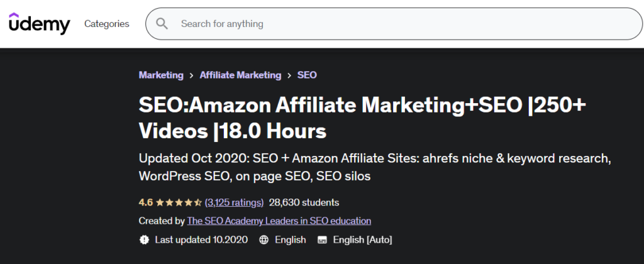This screenshot has height=264, width=644.
Task: Click the Search for anything field
Action: pyautogui.click(x=394, y=24)
